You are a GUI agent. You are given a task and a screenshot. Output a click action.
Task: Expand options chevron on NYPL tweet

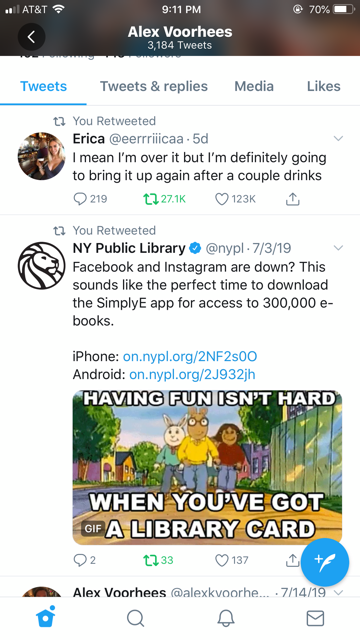338,248
